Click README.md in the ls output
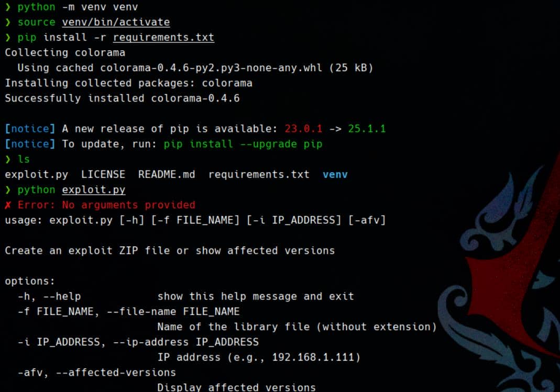This screenshot has width=560, height=392. (x=167, y=174)
